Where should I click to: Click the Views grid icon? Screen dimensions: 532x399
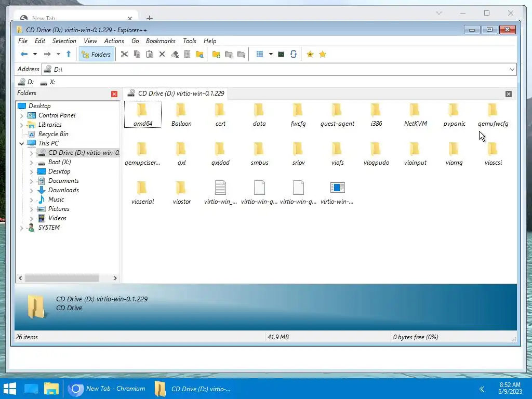click(x=260, y=54)
